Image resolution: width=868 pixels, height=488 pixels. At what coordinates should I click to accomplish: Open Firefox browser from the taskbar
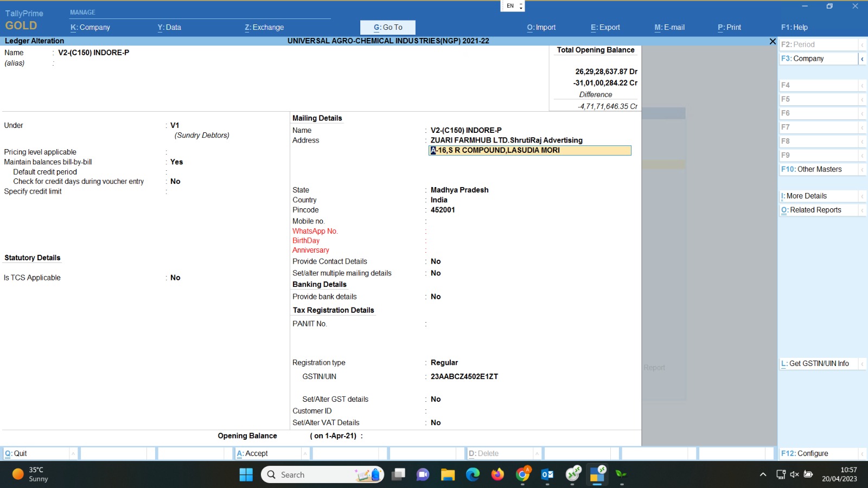point(497,475)
